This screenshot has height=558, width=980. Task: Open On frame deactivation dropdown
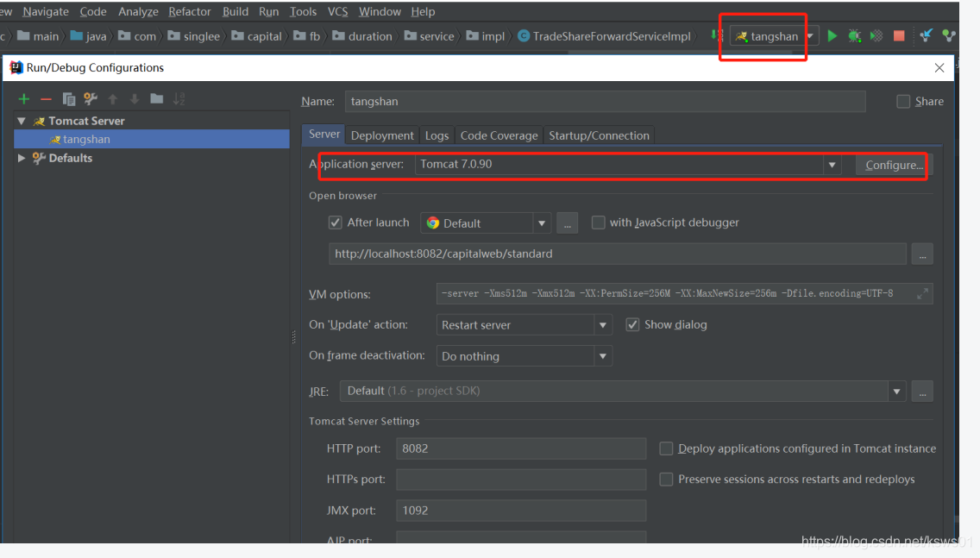(x=602, y=356)
